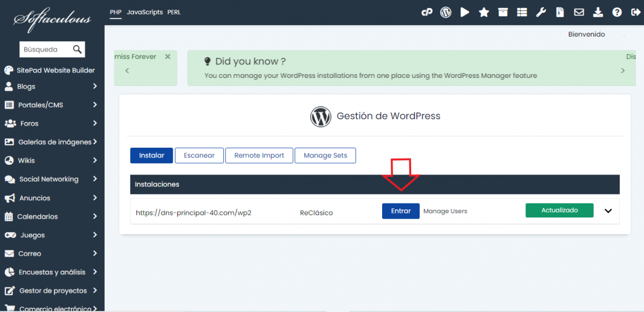This screenshot has width=644, height=312.
Task: Click the star ratings icon
Action: pos(484,12)
